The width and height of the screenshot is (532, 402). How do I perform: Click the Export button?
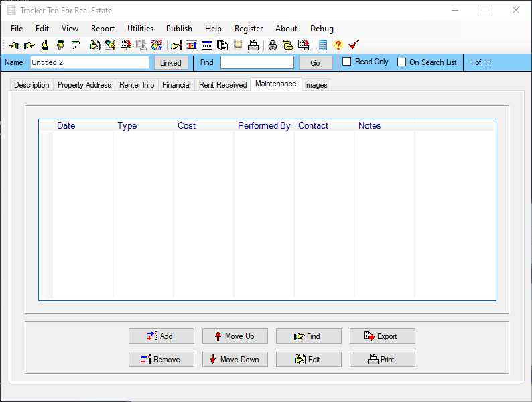(383, 336)
